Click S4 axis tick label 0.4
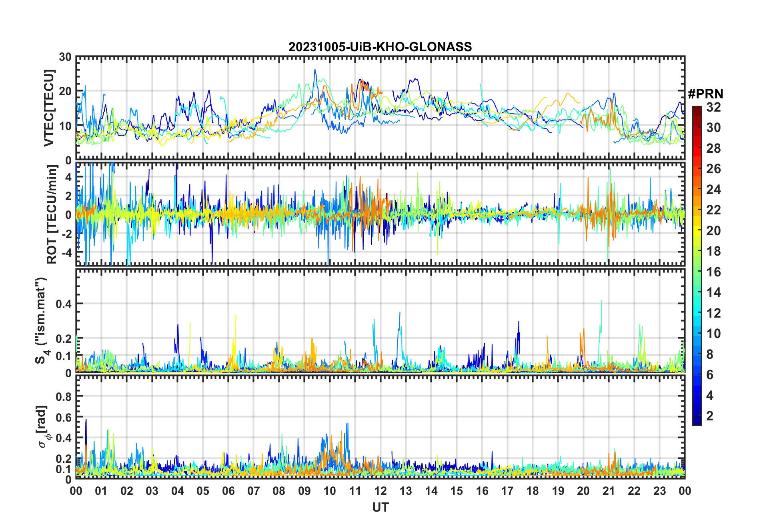 click(63, 304)
